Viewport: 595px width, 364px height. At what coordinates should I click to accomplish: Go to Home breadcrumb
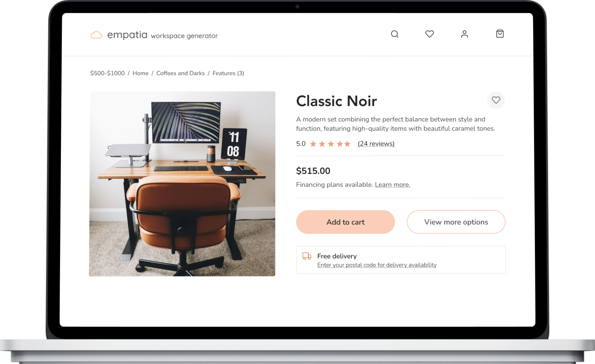click(141, 73)
